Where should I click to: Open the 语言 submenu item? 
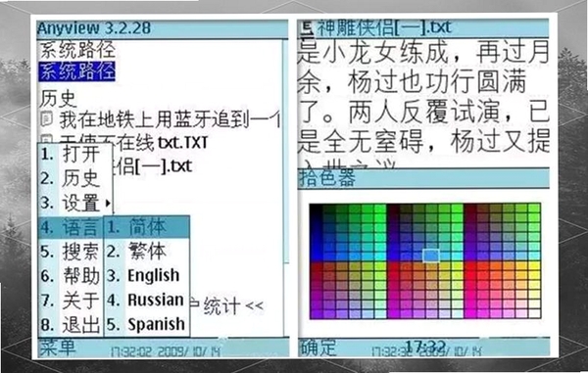[x=71, y=227]
